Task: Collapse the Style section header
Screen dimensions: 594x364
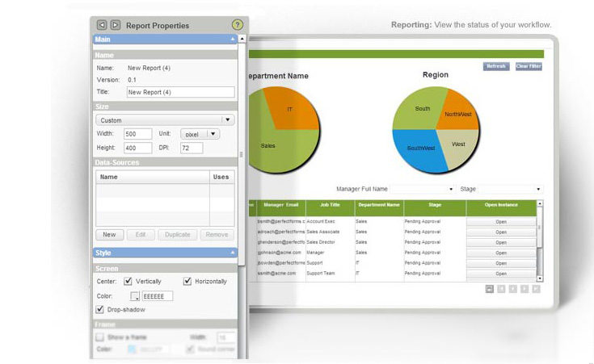Action: (x=165, y=253)
